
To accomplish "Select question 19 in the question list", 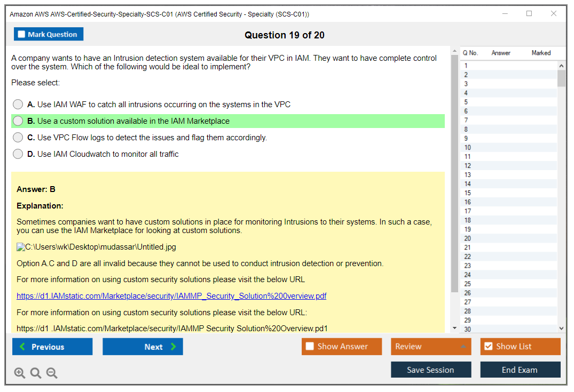I will tap(468, 229).
